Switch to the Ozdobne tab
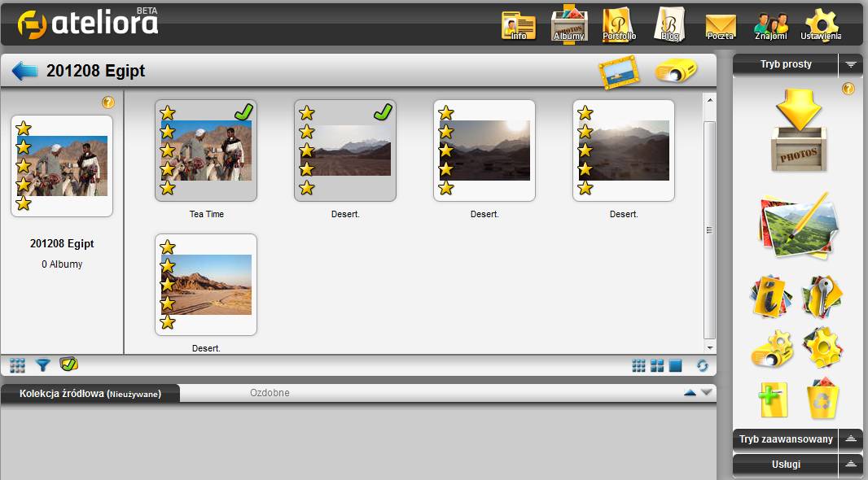This screenshot has height=480, width=868. point(270,393)
